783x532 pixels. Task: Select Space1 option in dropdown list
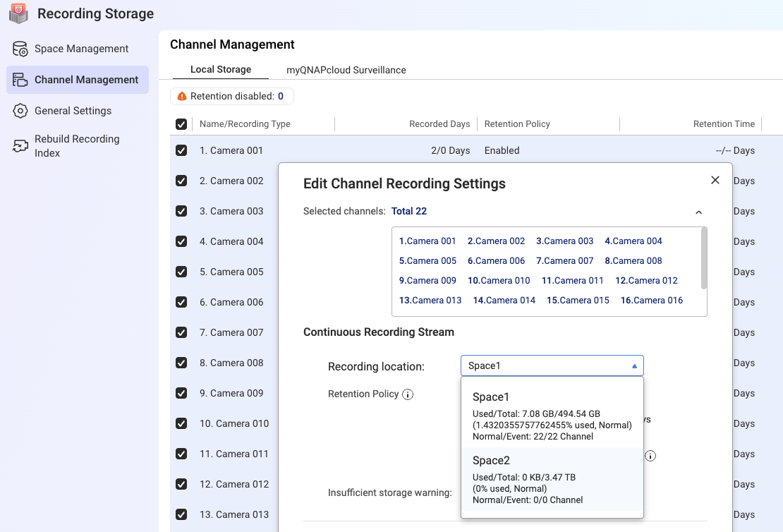coord(552,416)
